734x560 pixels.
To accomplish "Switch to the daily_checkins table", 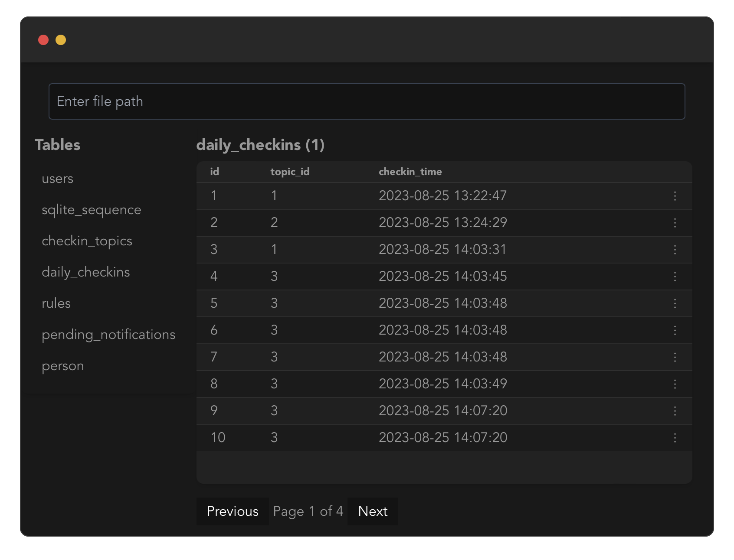I will (86, 272).
